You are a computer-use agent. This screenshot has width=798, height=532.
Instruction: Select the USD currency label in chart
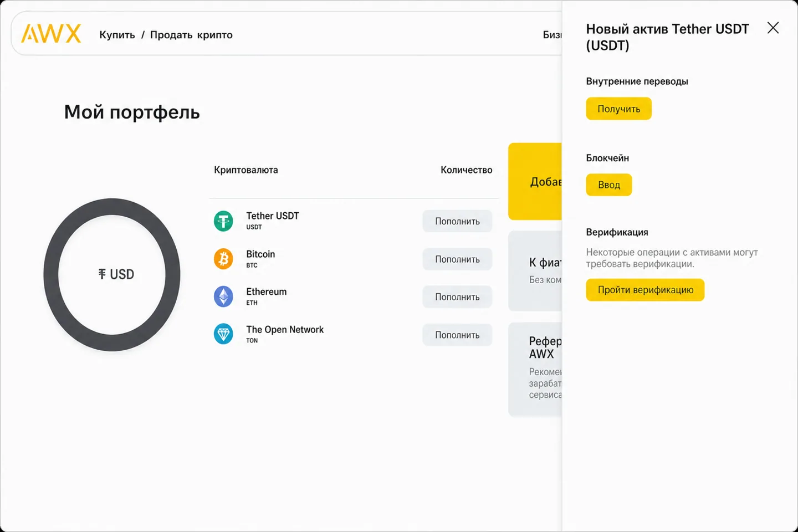tap(116, 274)
